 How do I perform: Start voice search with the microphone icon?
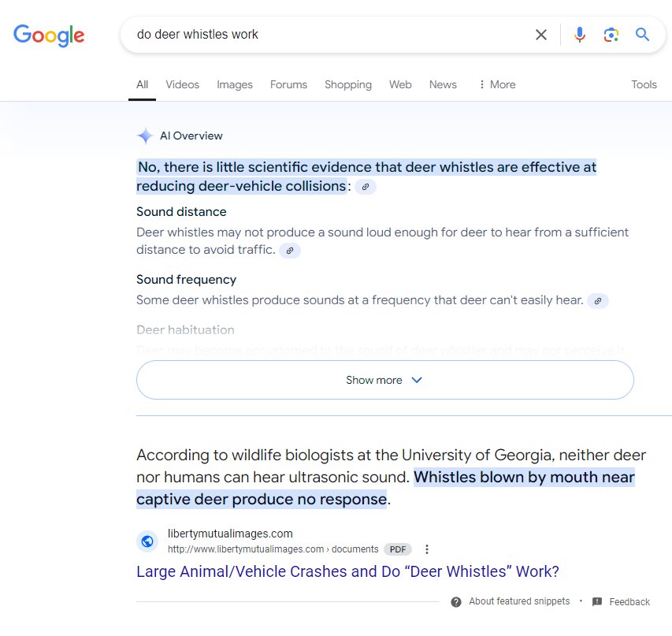click(579, 35)
